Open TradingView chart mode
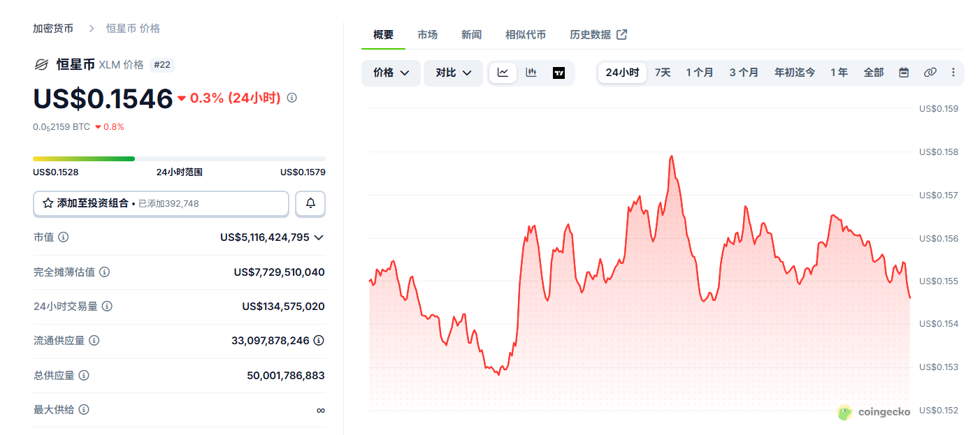The width and height of the screenshot is (980, 435). click(559, 73)
